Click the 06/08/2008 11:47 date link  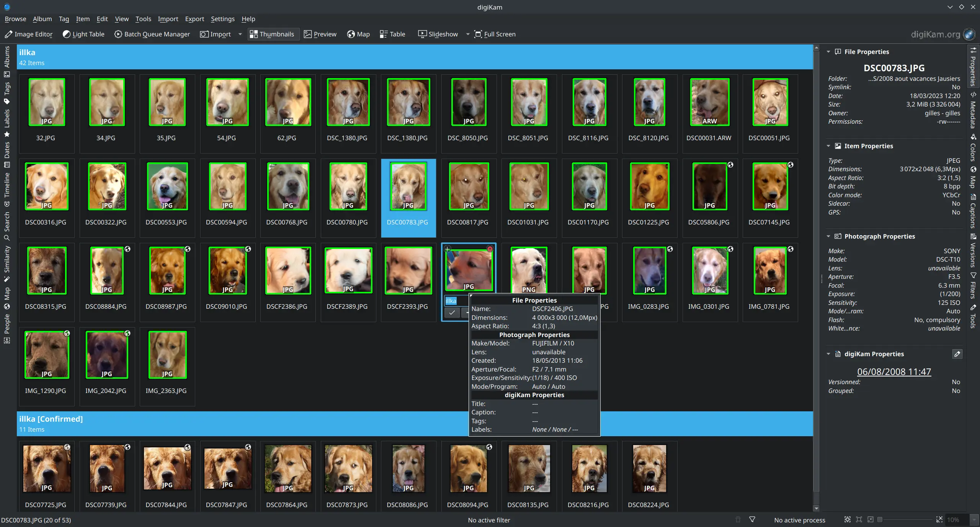[893, 372]
